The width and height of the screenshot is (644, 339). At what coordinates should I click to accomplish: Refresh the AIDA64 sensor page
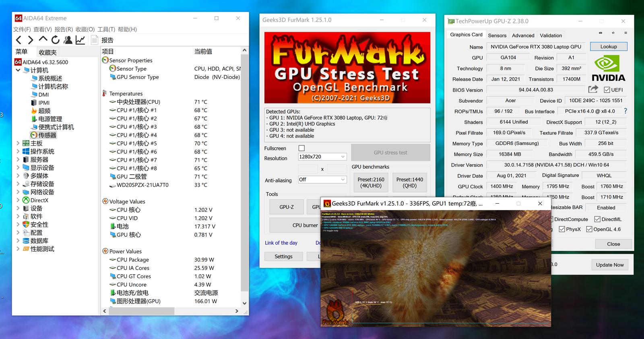56,39
